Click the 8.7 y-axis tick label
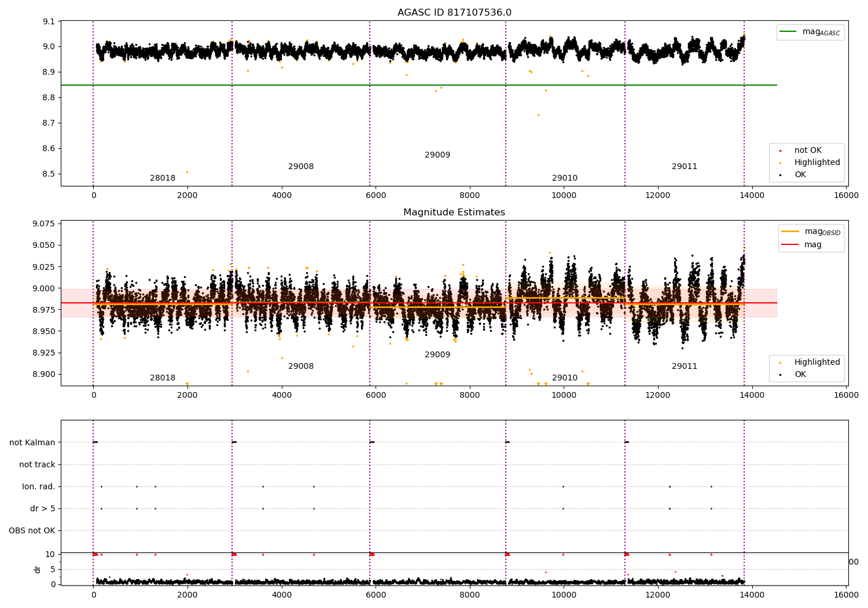 tap(49, 123)
